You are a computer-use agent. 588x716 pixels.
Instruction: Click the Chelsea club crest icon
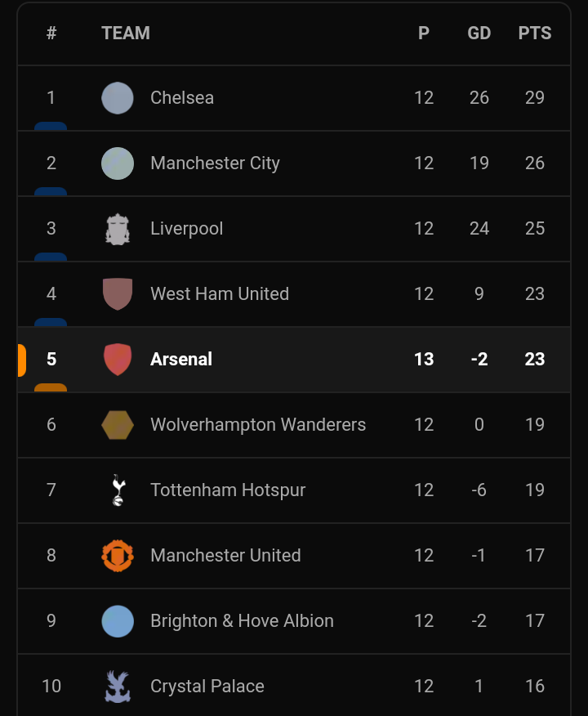point(118,98)
